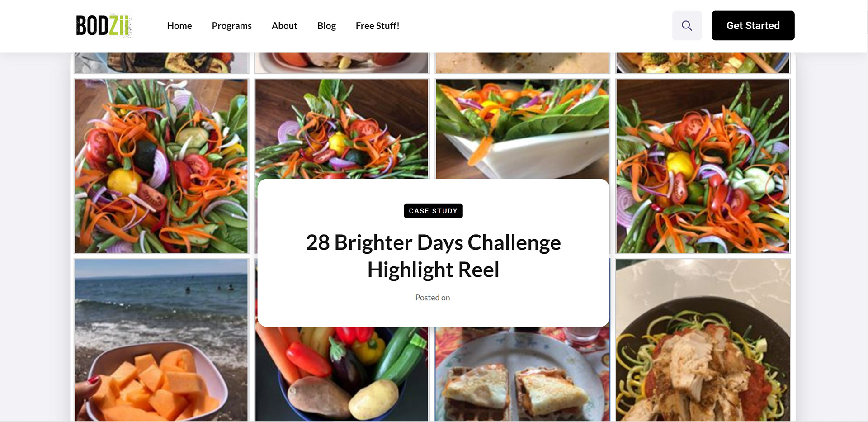Click the Get Started button
Viewport: 868px width, 422px height.
pyautogui.click(x=753, y=26)
